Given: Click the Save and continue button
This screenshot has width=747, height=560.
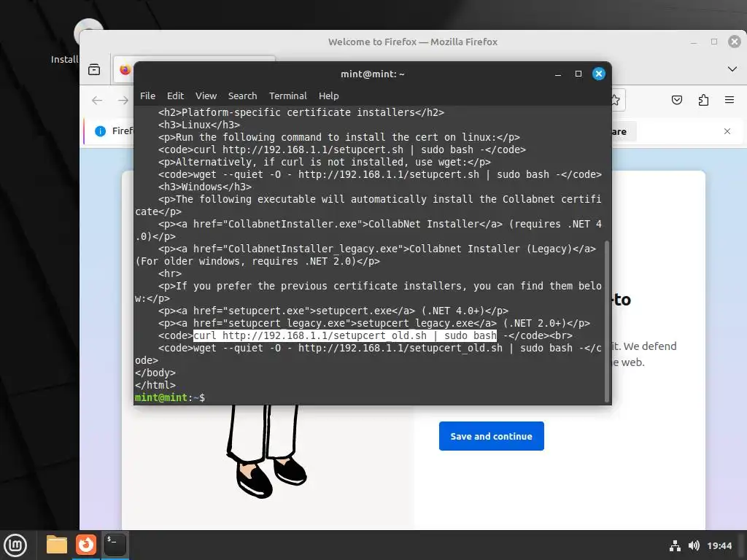Looking at the screenshot, I should tap(491, 436).
